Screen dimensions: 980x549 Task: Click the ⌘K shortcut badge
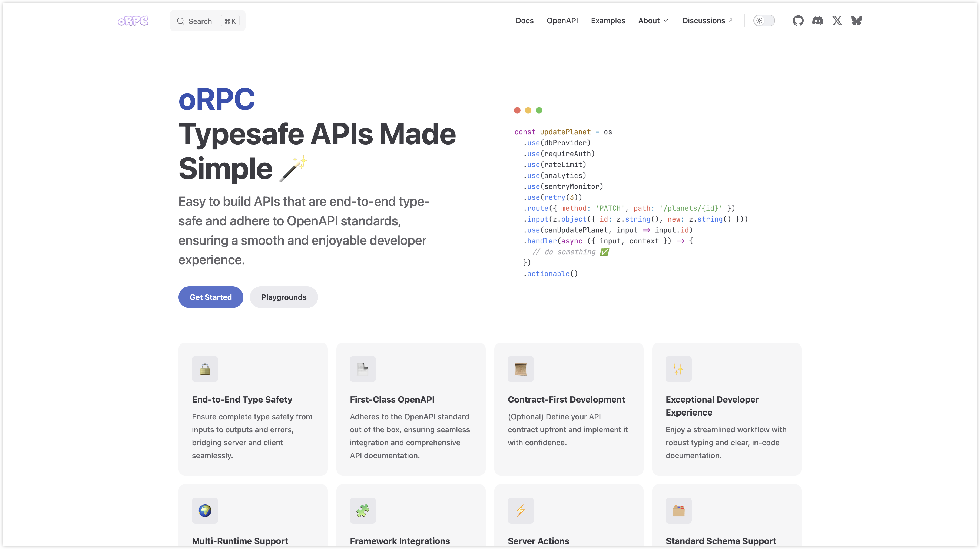230,21
